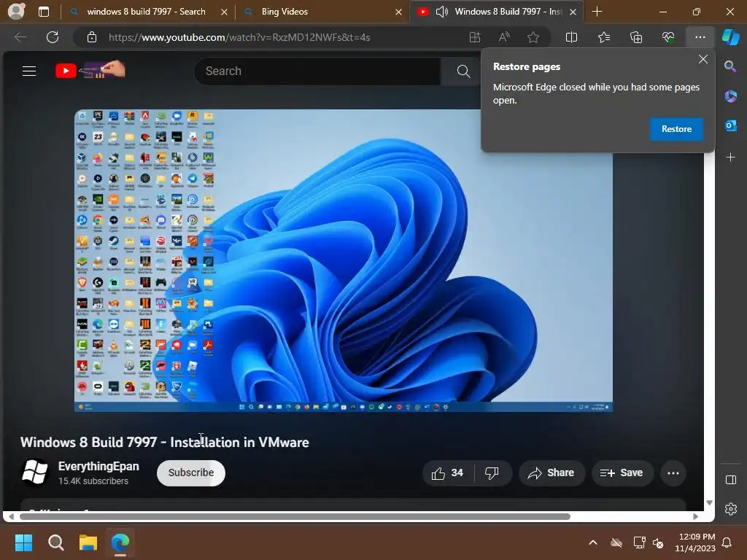Open the apps available icon in the address bar
The image size is (747, 560).
click(x=474, y=37)
